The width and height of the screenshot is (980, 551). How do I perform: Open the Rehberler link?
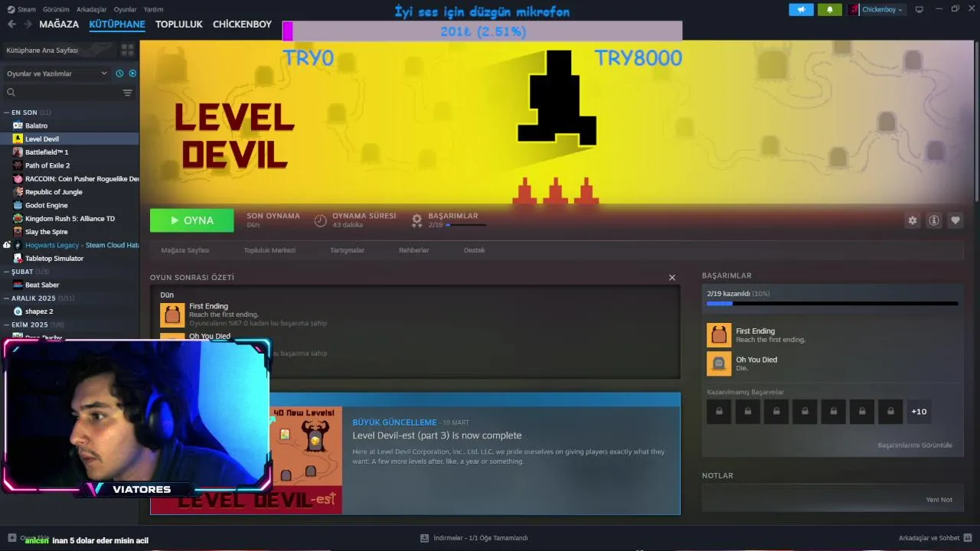point(413,250)
